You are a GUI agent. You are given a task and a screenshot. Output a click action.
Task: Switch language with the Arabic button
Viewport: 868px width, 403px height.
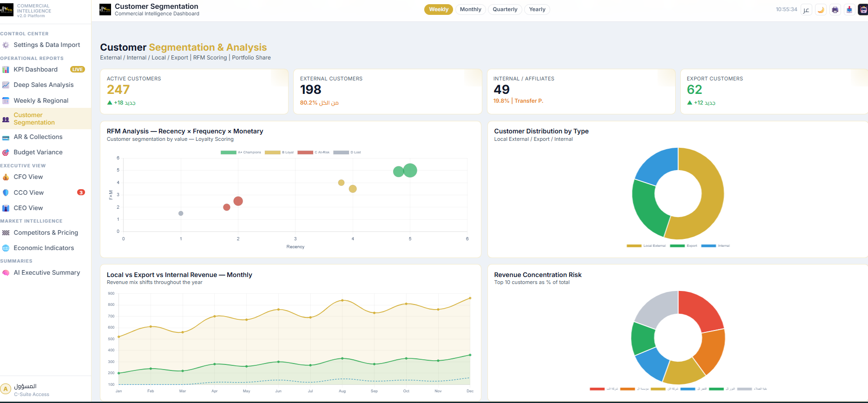[x=806, y=10]
